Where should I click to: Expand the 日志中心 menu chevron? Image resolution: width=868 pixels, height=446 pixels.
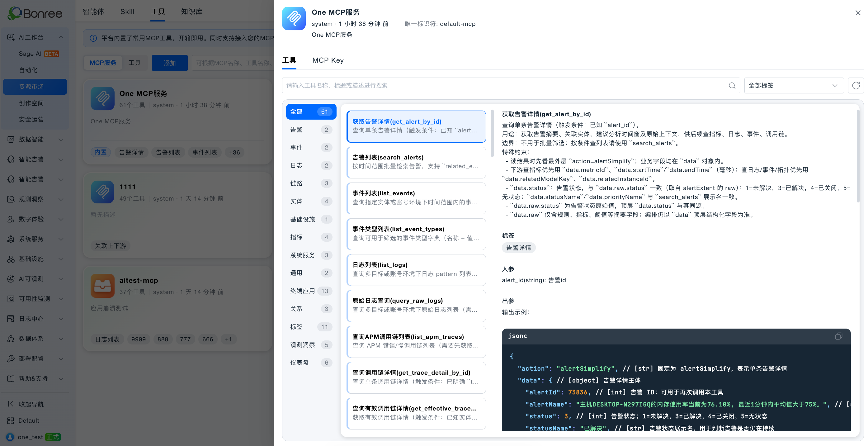coord(61,319)
